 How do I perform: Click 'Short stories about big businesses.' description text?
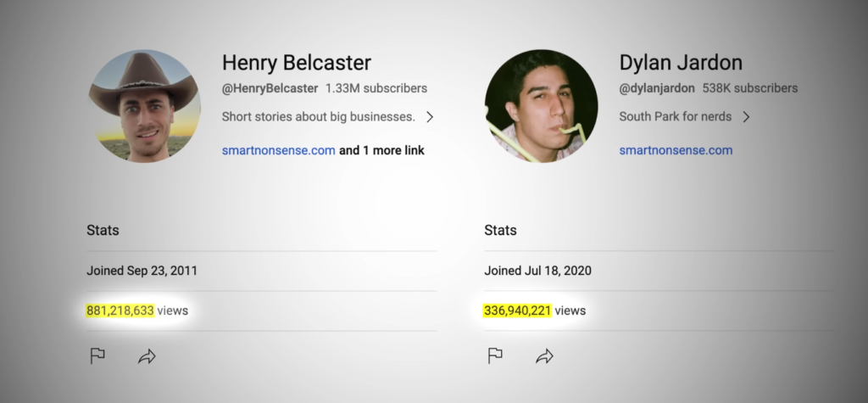[319, 117]
